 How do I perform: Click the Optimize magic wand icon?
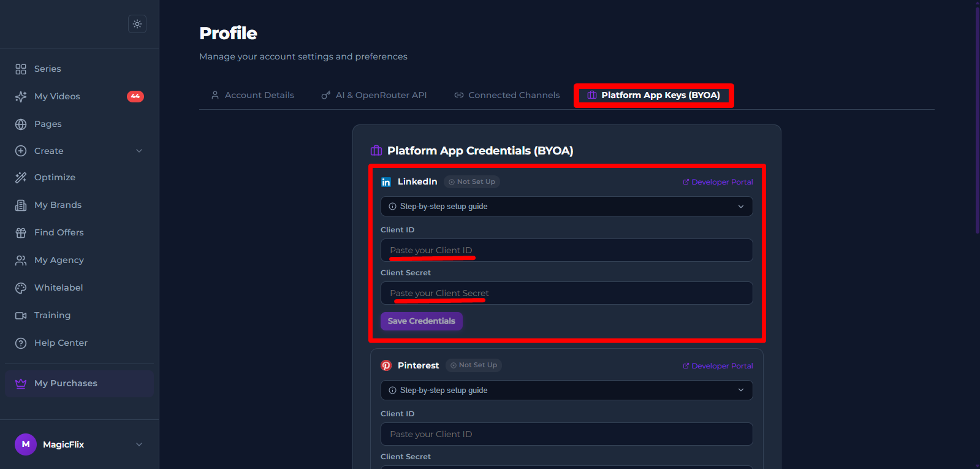[21, 177]
